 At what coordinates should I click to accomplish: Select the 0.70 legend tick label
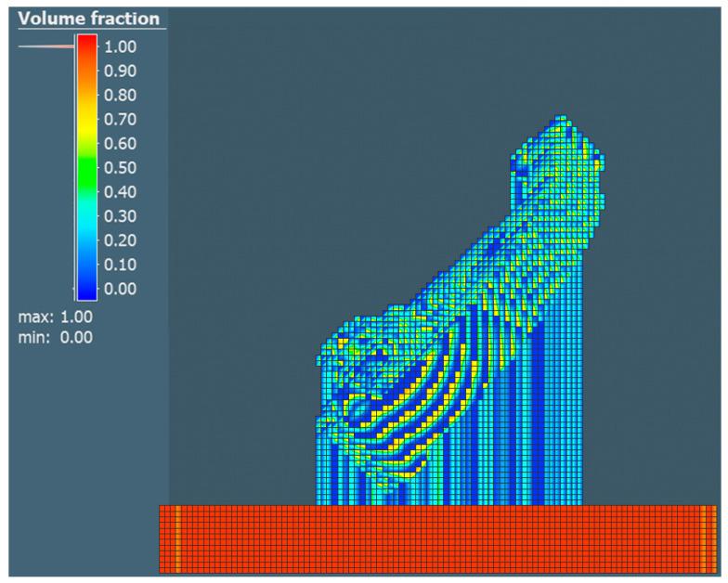[x=122, y=119]
